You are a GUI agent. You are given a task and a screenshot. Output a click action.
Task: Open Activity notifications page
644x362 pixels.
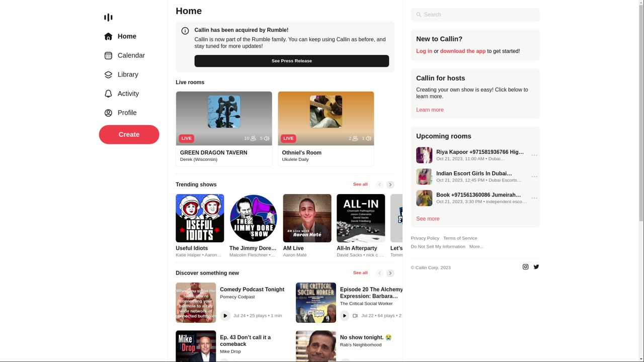click(x=129, y=94)
